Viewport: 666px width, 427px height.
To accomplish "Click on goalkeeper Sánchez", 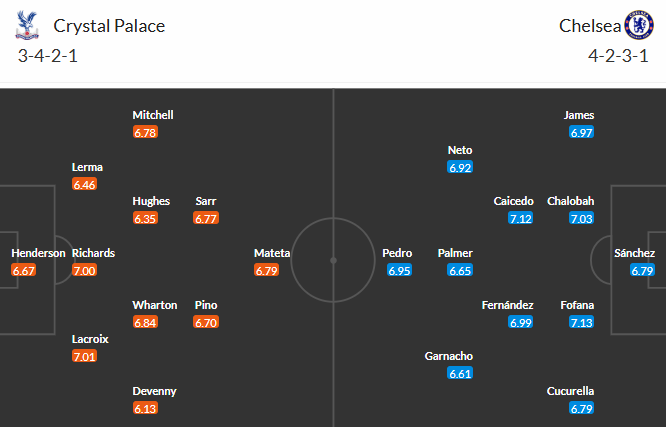I will click(x=636, y=253).
